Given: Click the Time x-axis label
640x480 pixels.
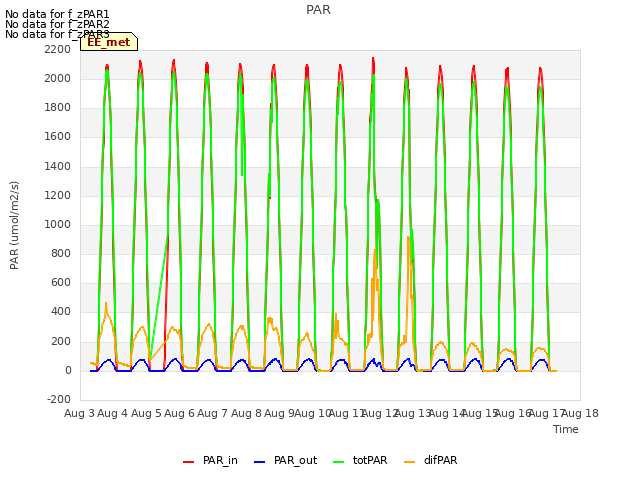Looking at the screenshot, I should [566, 429].
